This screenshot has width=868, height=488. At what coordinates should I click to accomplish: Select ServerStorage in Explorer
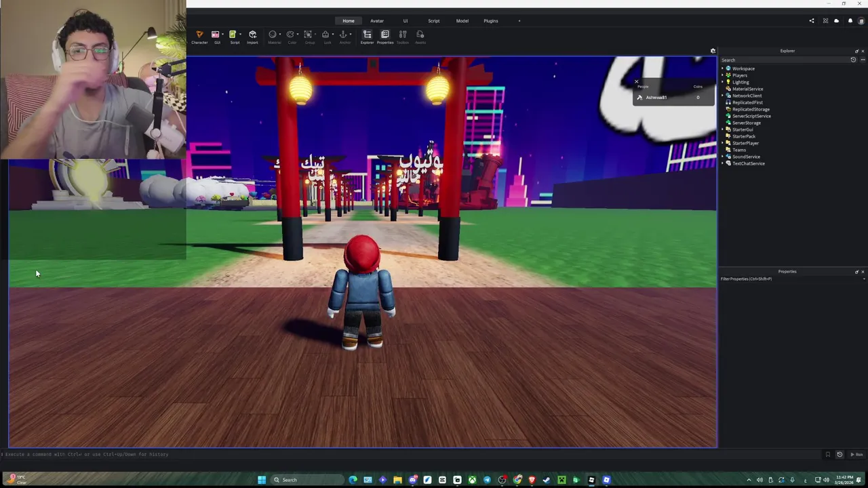746,123
